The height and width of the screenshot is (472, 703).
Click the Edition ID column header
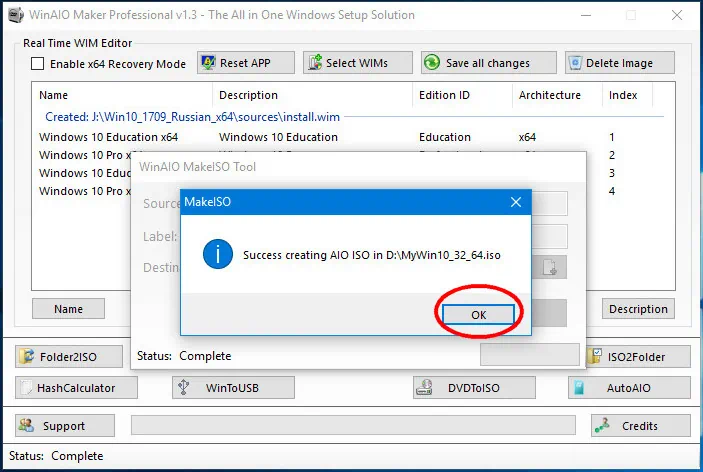pyautogui.click(x=462, y=95)
